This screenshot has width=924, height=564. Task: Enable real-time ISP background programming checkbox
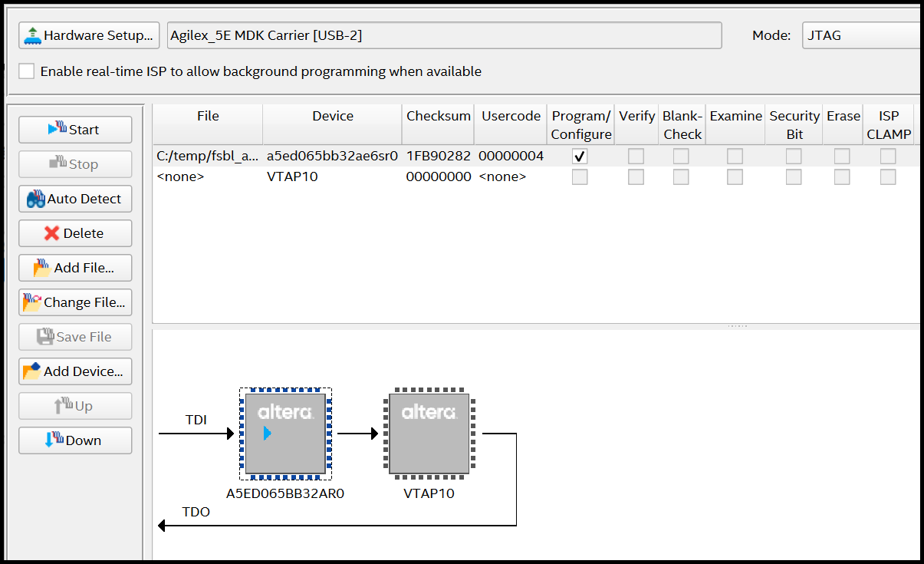click(27, 71)
